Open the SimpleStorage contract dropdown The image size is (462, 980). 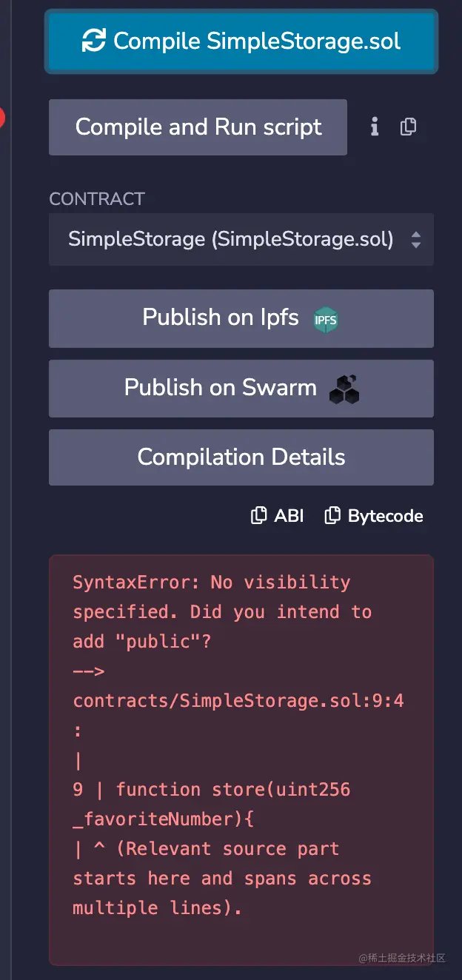click(241, 240)
